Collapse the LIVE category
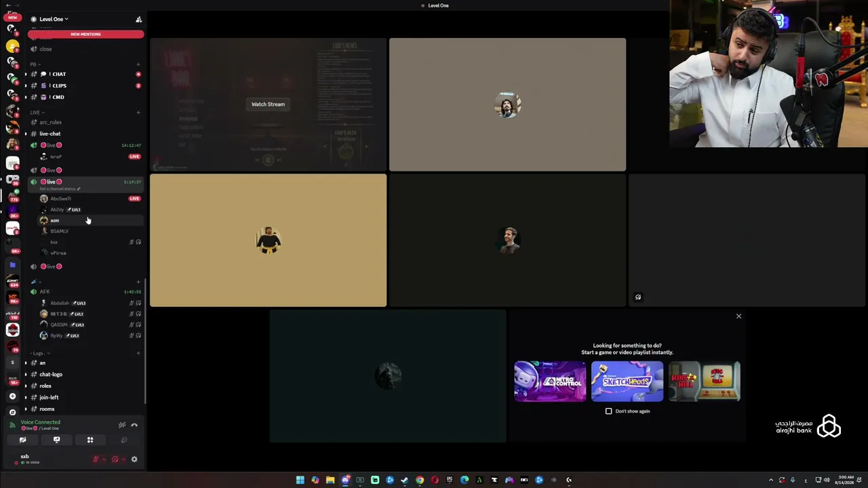Screen dimensions: 868x488 pyautogui.click(x=36, y=113)
